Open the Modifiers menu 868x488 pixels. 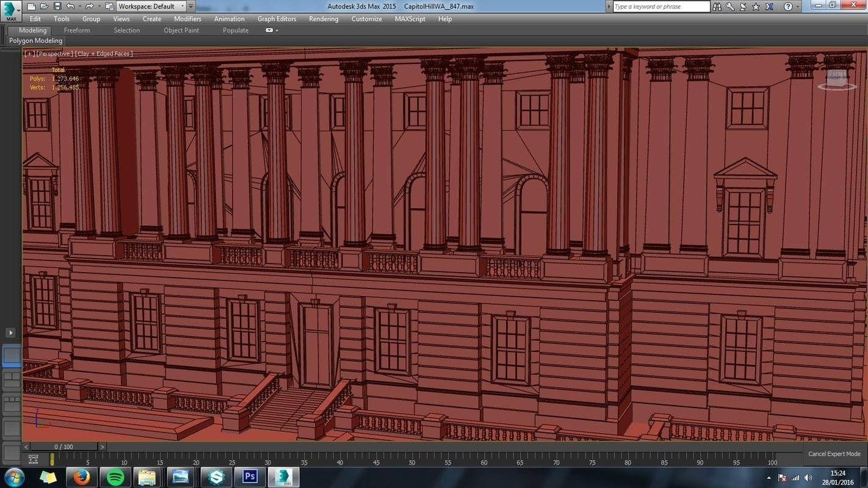(187, 19)
